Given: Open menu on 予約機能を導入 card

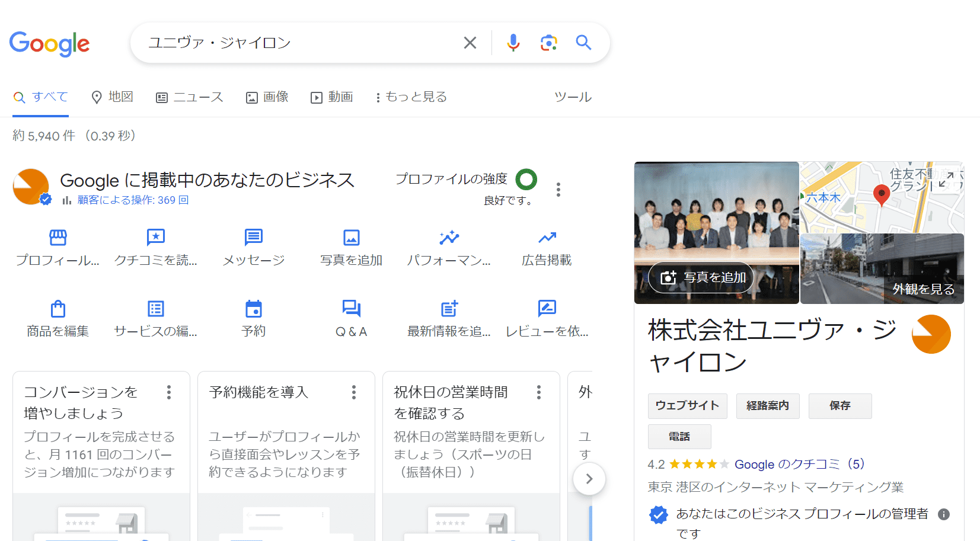Looking at the screenshot, I should pos(354,392).
